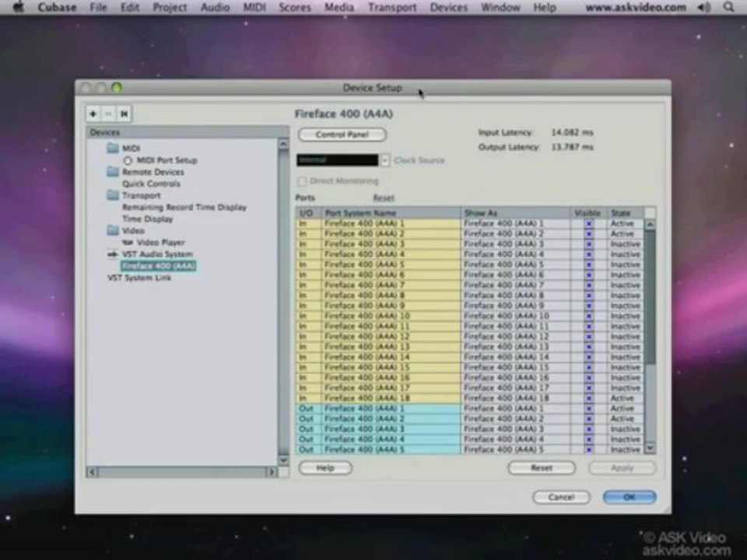Toggle Visible checkbox for input Fireface 400 (A4A) 1
The height and width of the screenshot is (560, 747).
(589, 223)
